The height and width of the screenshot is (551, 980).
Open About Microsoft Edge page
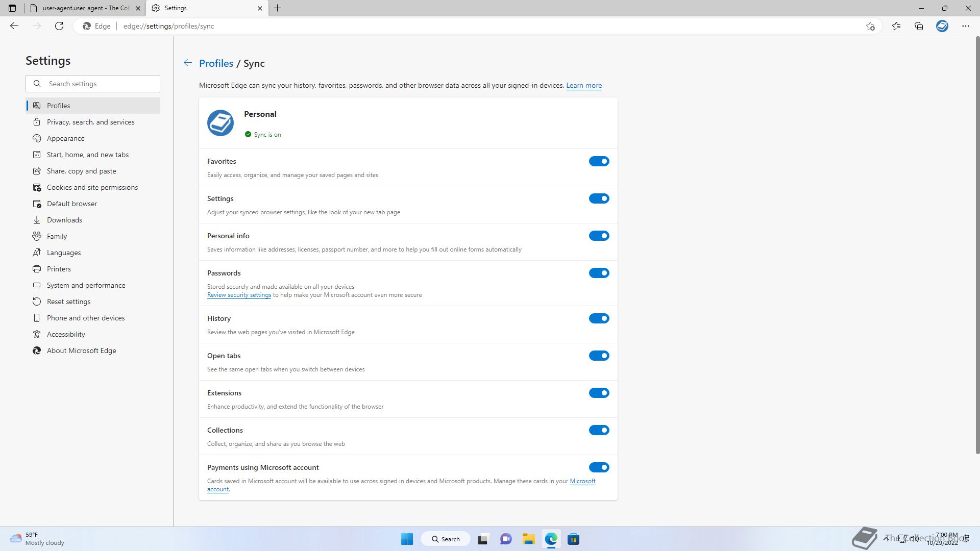[x=93, y=350]
